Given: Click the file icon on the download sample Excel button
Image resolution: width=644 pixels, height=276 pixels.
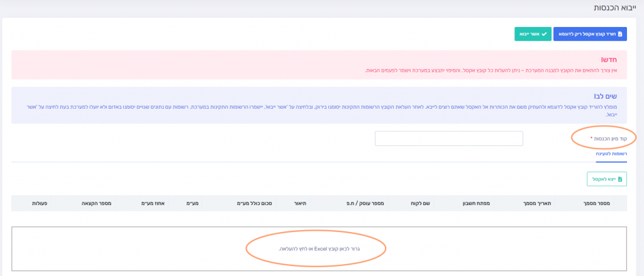Looking at the screenshot, I should coord(620,34).
